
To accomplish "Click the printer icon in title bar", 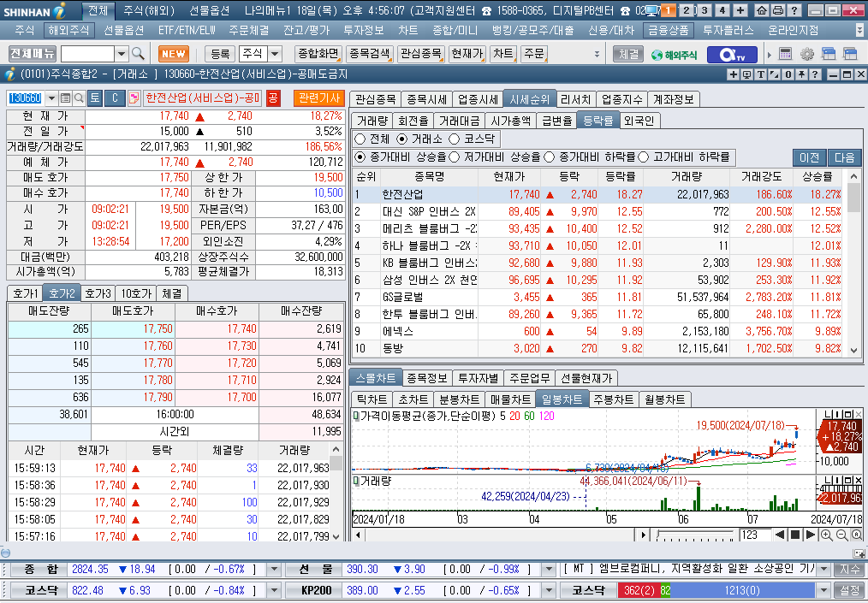I will point(778,10).
